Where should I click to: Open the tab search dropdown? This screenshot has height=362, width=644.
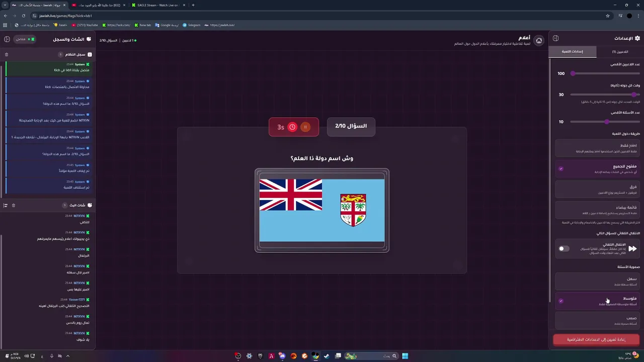tap(6, 5)
